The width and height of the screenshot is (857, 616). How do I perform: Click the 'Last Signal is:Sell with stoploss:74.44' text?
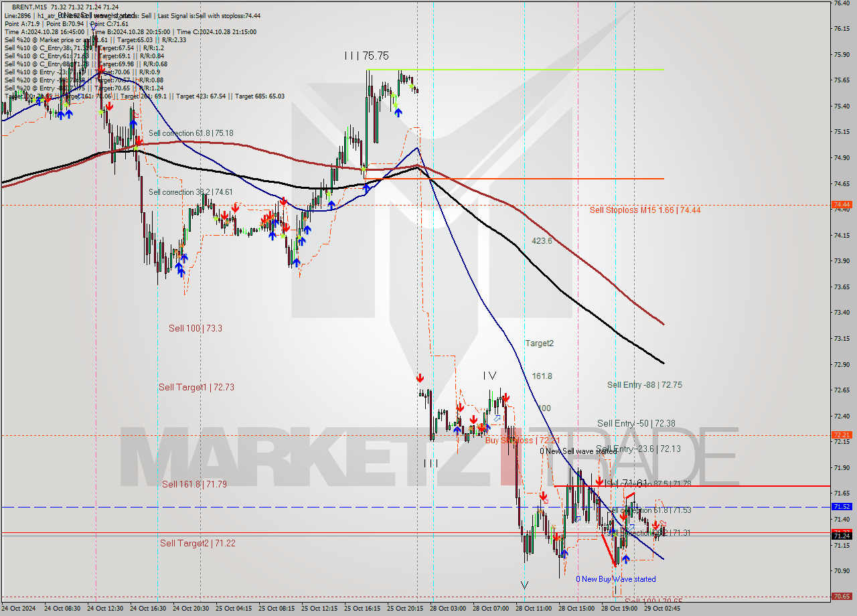pyautogui.click(x=209, y=15)
